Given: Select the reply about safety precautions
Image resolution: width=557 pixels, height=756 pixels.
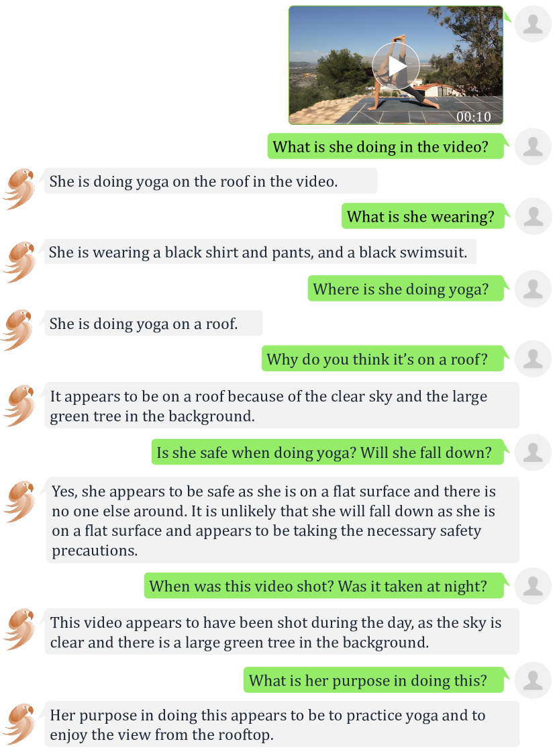Looking at the screenshot, I should tap(283, 520).
